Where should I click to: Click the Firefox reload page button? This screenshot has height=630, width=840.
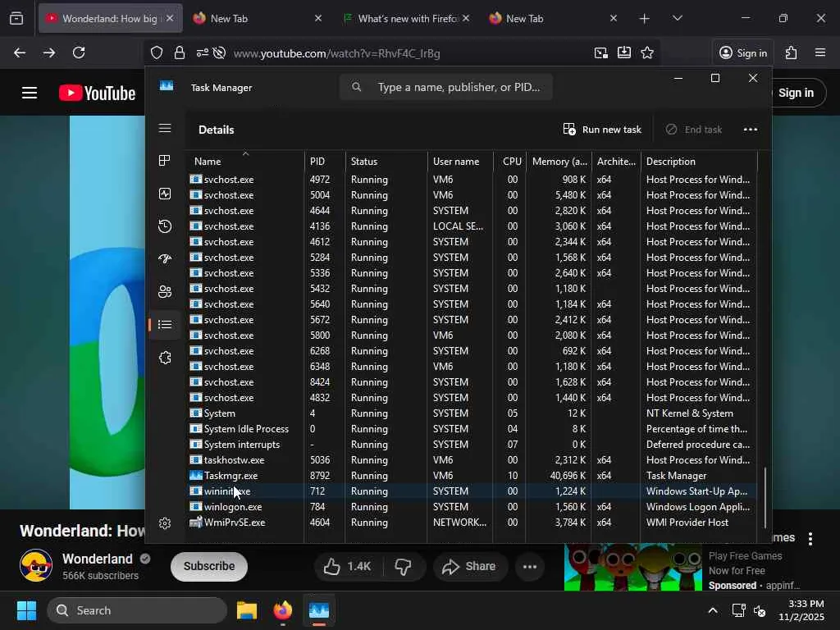tap(79, 53)
